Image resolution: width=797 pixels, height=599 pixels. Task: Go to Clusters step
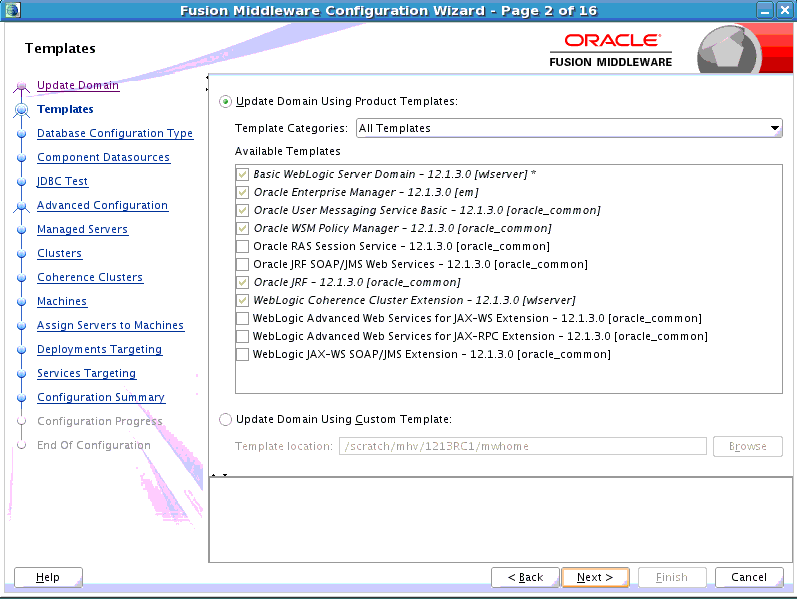click(x=59, y=253)
